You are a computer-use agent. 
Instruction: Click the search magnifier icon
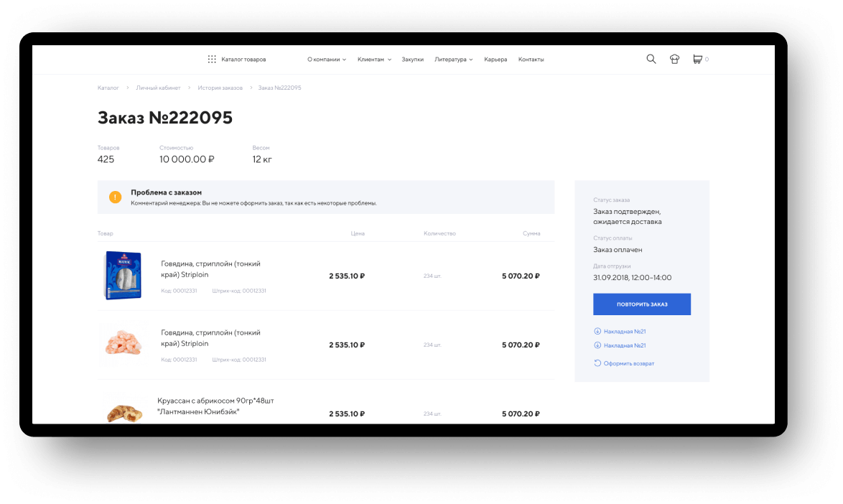pyautogui.click(x=651, y=59)
